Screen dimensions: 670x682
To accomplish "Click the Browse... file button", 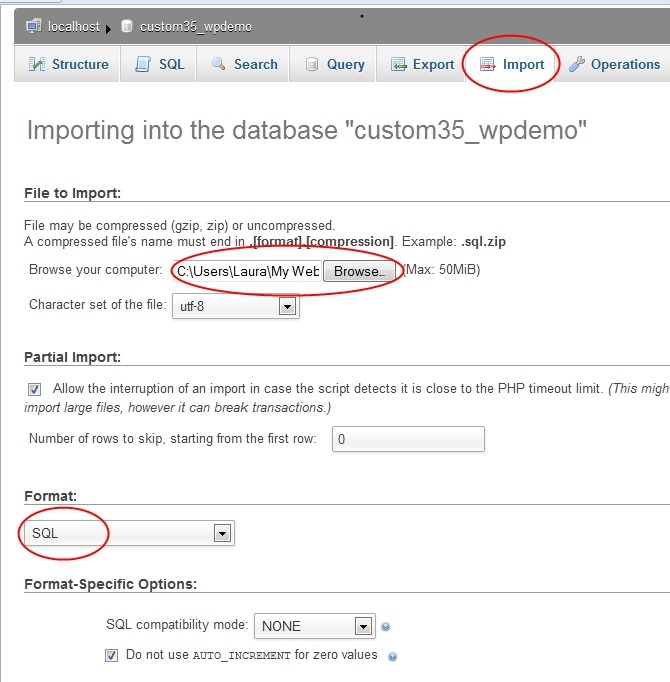I will coord(359,271).
